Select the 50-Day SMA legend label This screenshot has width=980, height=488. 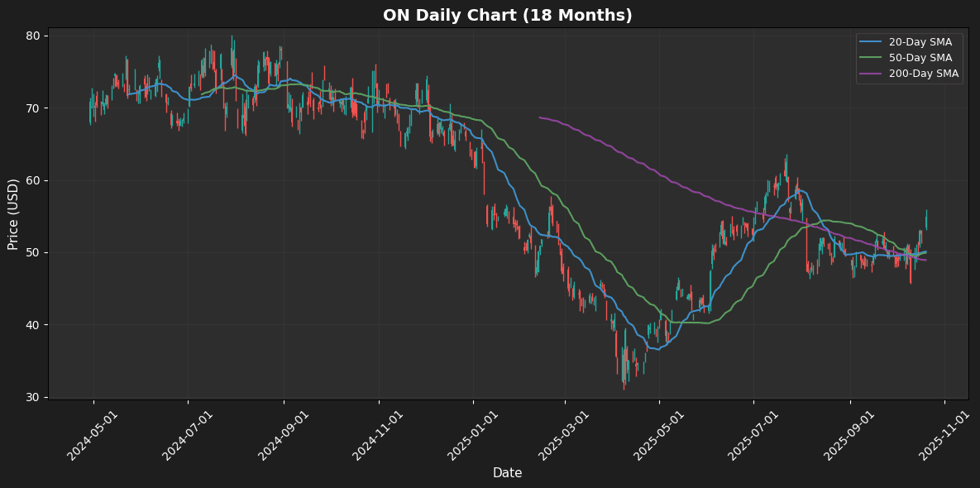pos(920,58)
